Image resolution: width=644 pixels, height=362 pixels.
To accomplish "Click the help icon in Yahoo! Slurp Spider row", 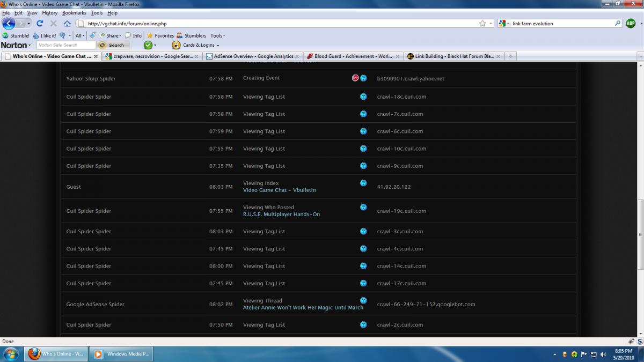I will point(363,78).
